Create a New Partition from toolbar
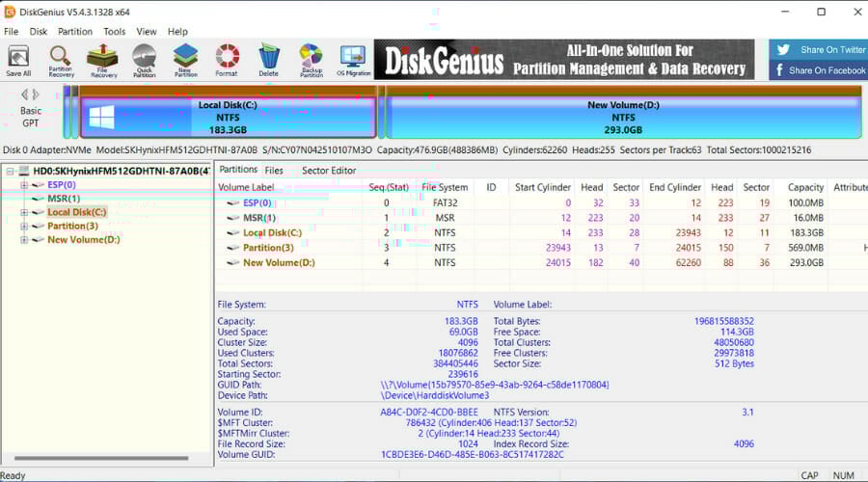 (x=185, y=61)
